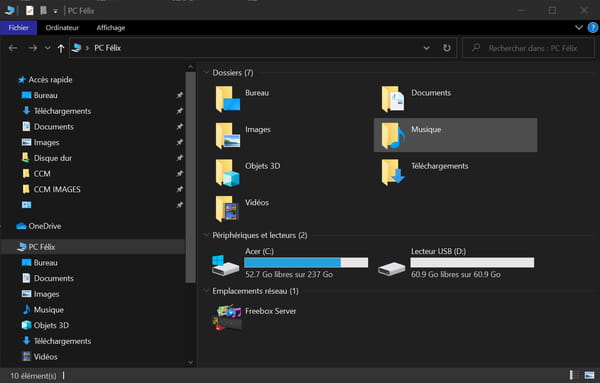Open Musique in the navigation tree
Image resolution: width=600 pixels, height=383 pixels.
click(49, 310)
